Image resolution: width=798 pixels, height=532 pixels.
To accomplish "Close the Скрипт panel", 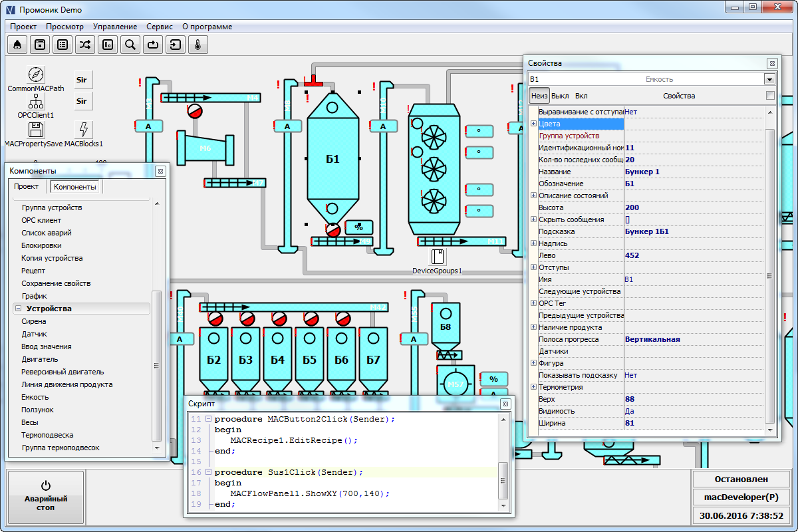I will [505, 404].
